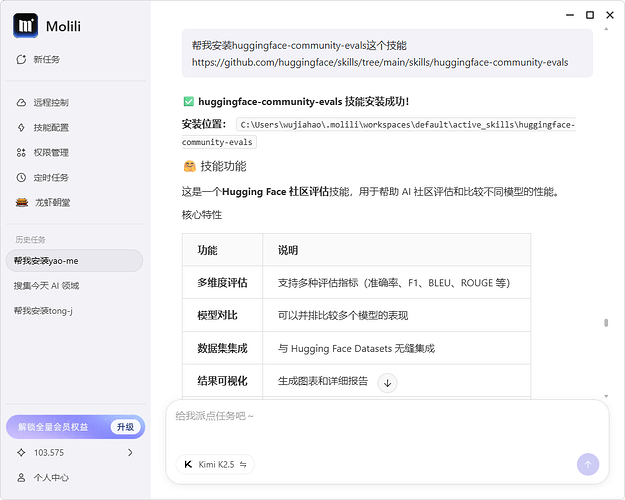625x500 pixels.
Task: Click the model switch arrows icon
Action: tap(243, 465)
